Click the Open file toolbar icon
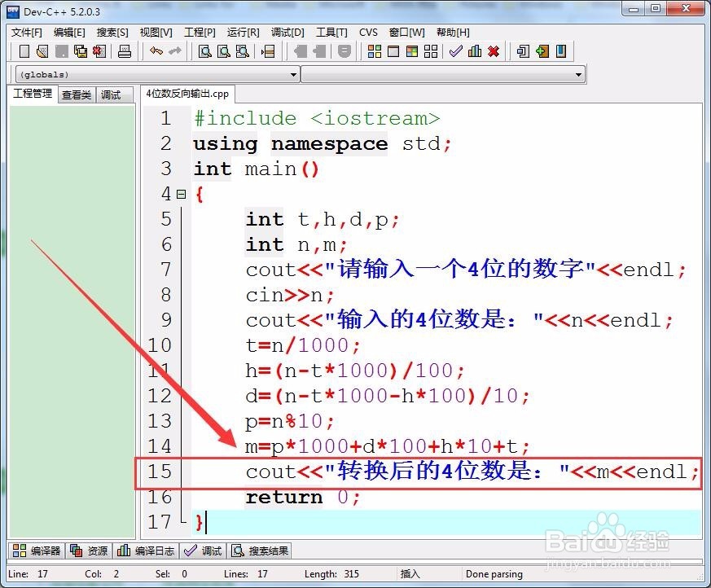 point(42,51)
